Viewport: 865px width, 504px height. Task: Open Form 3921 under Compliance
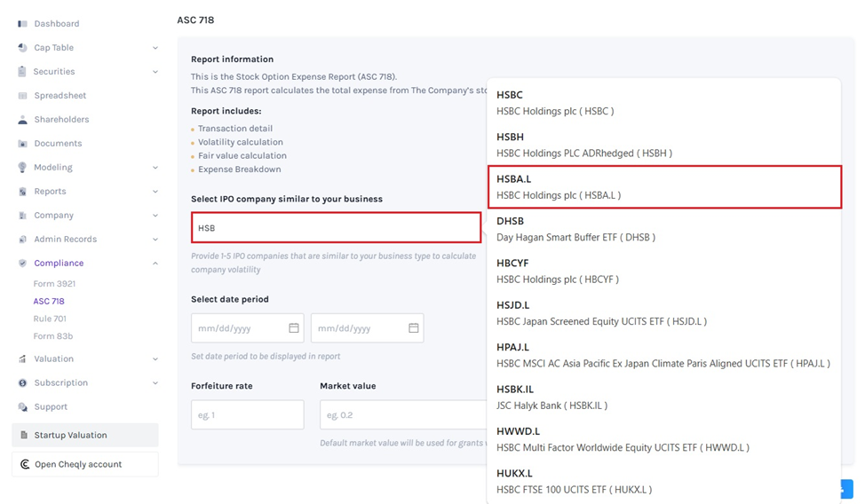point(54,284)
